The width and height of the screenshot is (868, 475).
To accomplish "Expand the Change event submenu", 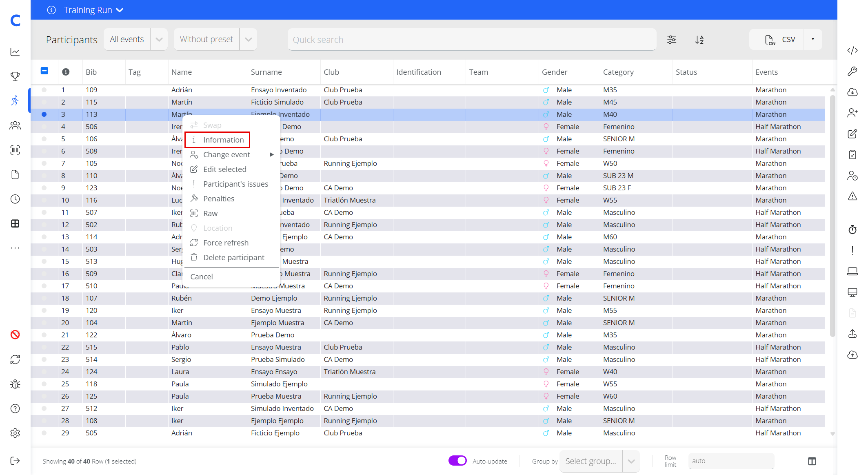I will click(231, 154).
